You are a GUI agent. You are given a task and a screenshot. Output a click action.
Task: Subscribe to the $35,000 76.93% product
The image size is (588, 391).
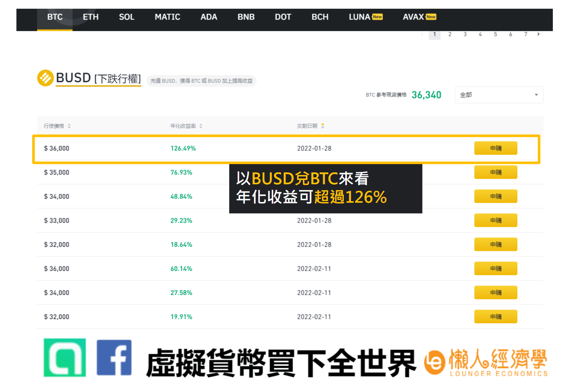point(496,172)
